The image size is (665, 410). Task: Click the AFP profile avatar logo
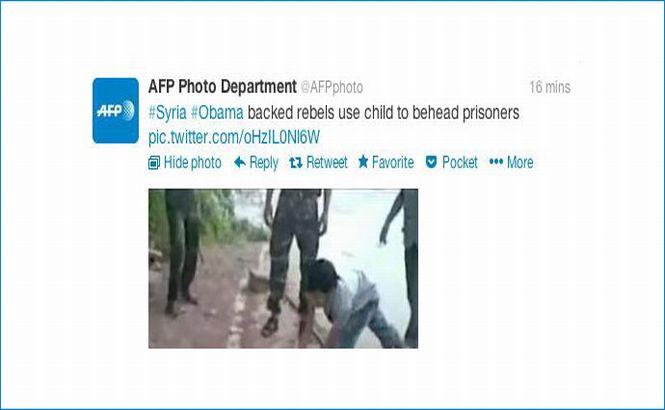(x=115, y=111)
